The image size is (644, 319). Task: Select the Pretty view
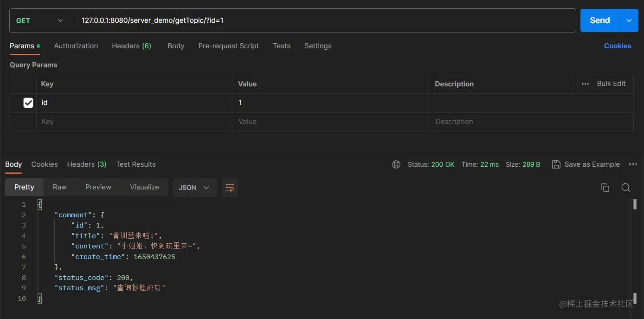click(24, 187)
